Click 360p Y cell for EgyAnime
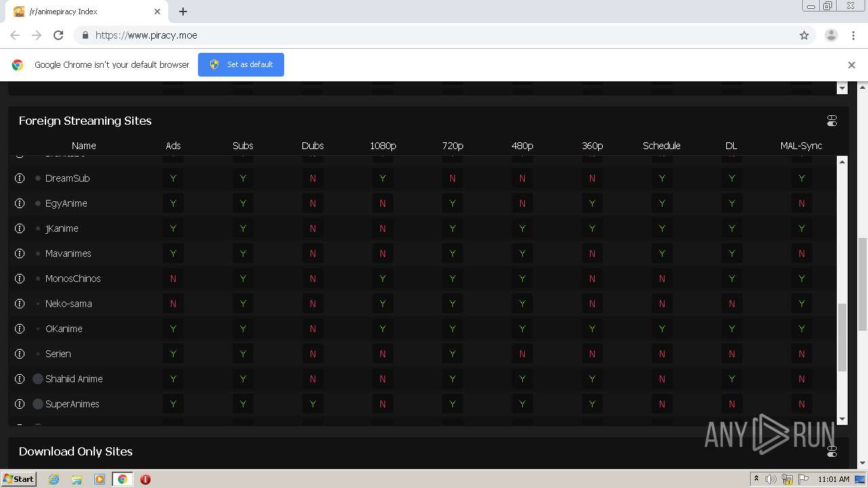Screen dimensions: 868x488 point(592,203)
